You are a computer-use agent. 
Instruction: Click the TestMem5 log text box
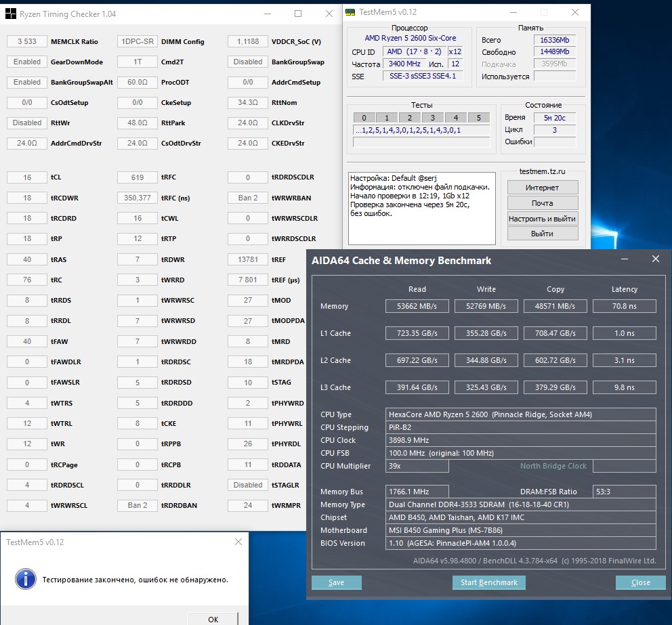coord(422,208)
